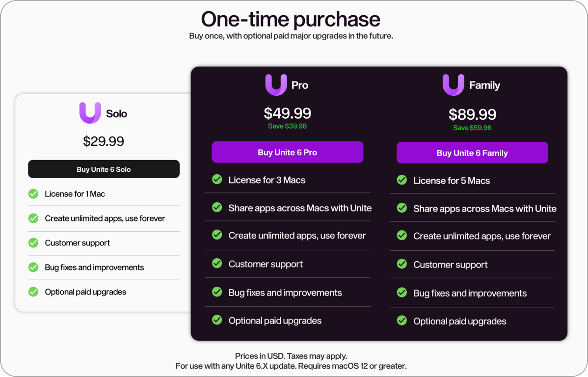588x377 pixels.
Task: Select the Unite logo beside Family
Action: pyautogui.click(x=453, y=84)
